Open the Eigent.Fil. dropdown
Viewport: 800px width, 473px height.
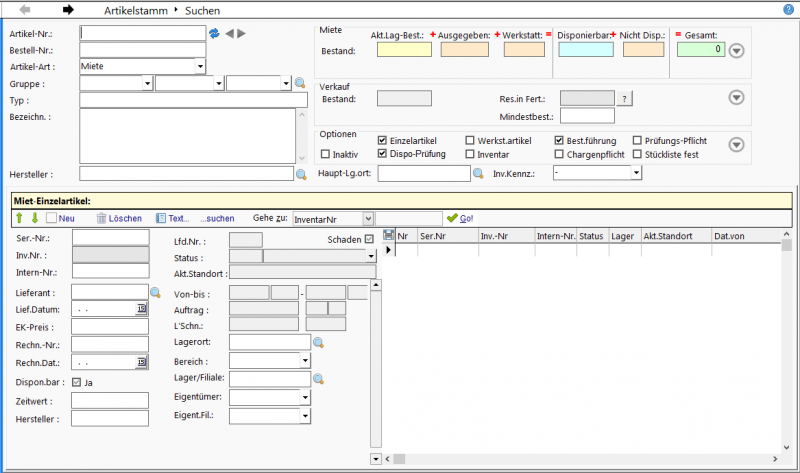(305, 416)
